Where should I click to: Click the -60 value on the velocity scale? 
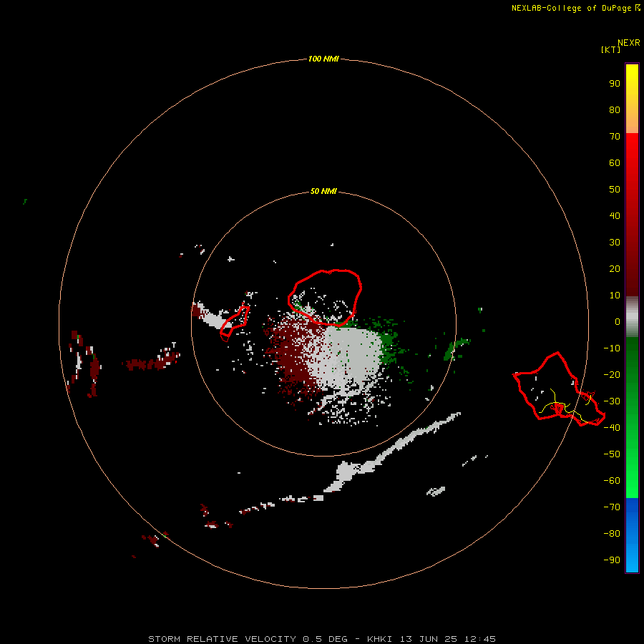point(612,481)
